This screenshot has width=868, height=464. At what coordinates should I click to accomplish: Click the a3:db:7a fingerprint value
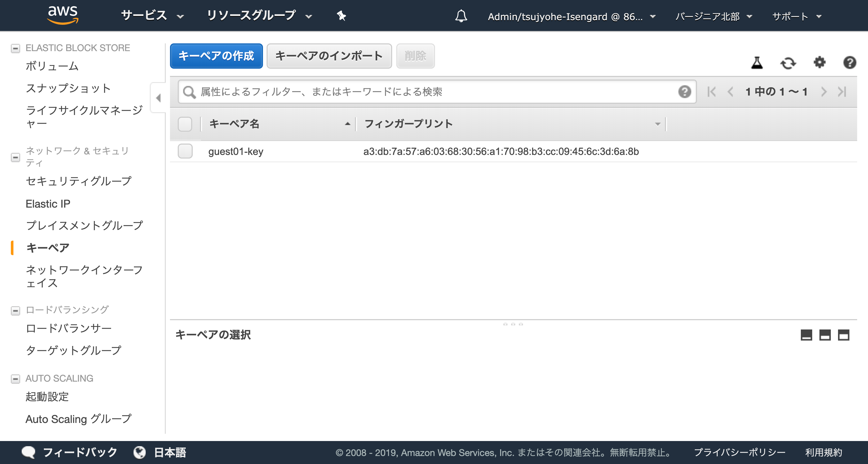pyautogui.click(x=501, y=152)
